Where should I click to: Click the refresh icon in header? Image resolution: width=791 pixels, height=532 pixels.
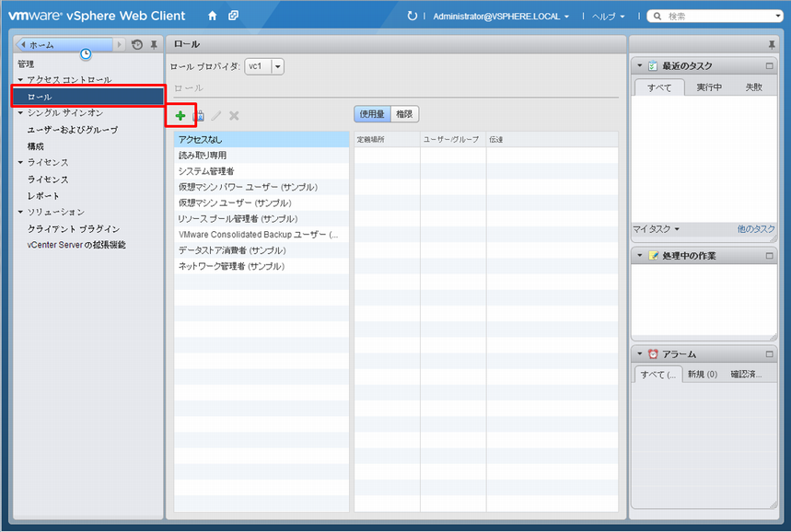(412, 16)
